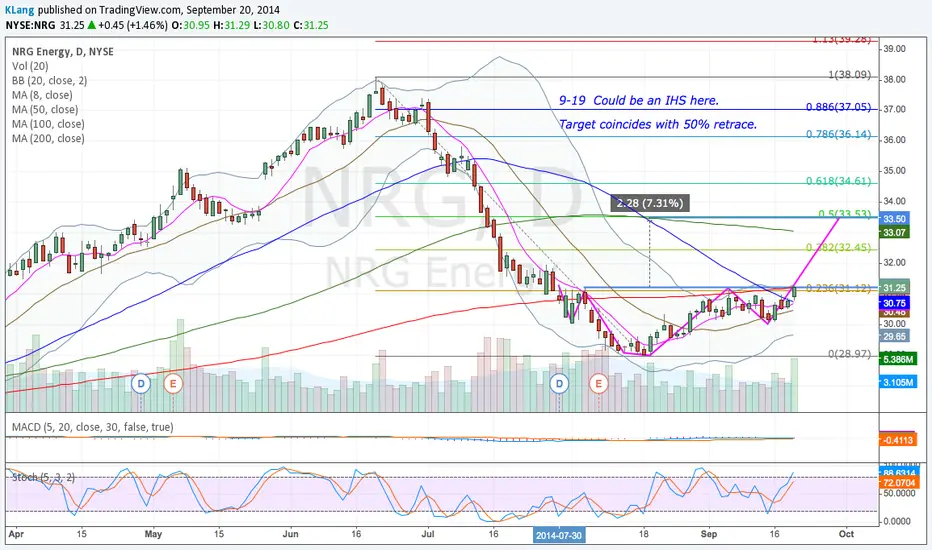This screenshot has width=932, height=550.
Task: Select the 0.786(36.14) Fibonacci level label
Action: (x=838, y=134)
